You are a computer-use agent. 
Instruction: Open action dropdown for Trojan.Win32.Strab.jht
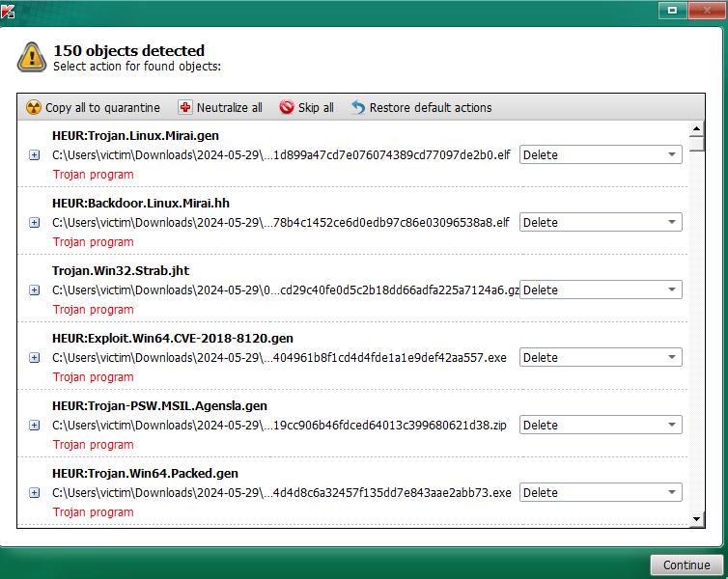(601, 289)
